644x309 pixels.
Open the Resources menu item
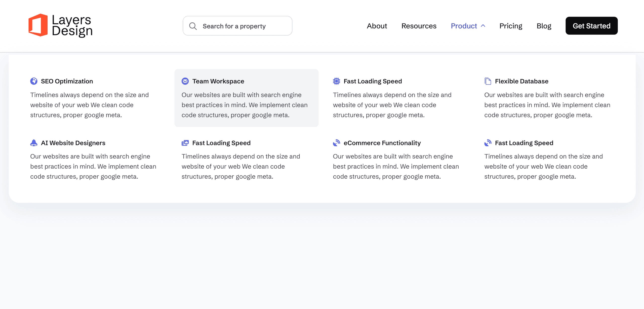point(419,26)
